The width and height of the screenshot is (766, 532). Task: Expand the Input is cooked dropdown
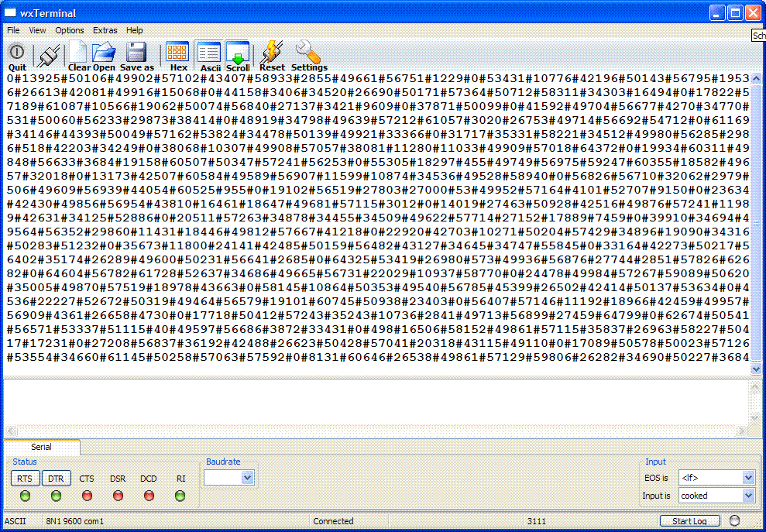point(748,496)
